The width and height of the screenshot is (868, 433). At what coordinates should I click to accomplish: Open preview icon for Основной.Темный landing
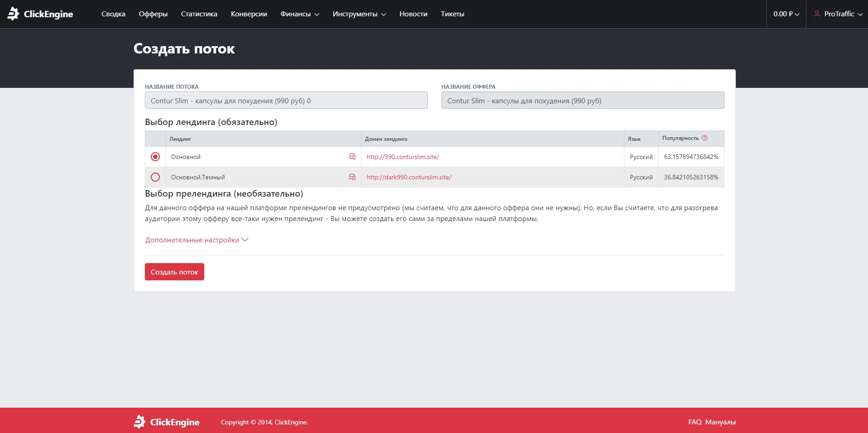click(x=352, y=177)
